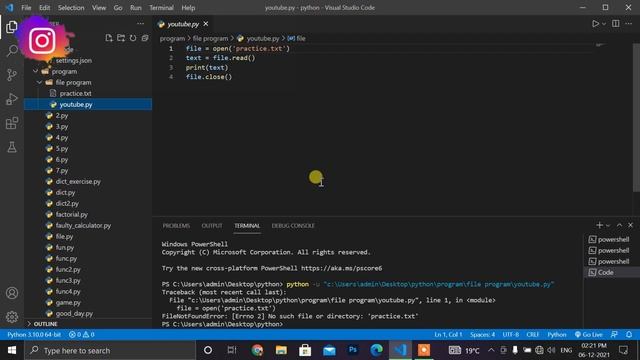Open errors and warnings count in status bar
This screenshot has height=360, width=640.
coord(82,335)
